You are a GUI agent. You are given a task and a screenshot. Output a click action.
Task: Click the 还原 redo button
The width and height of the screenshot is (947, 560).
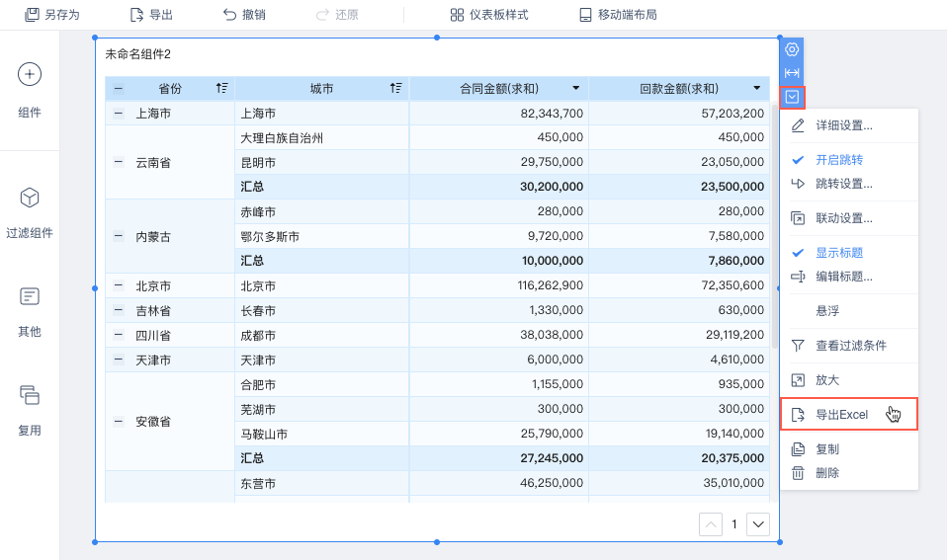(x=337, y=15)
